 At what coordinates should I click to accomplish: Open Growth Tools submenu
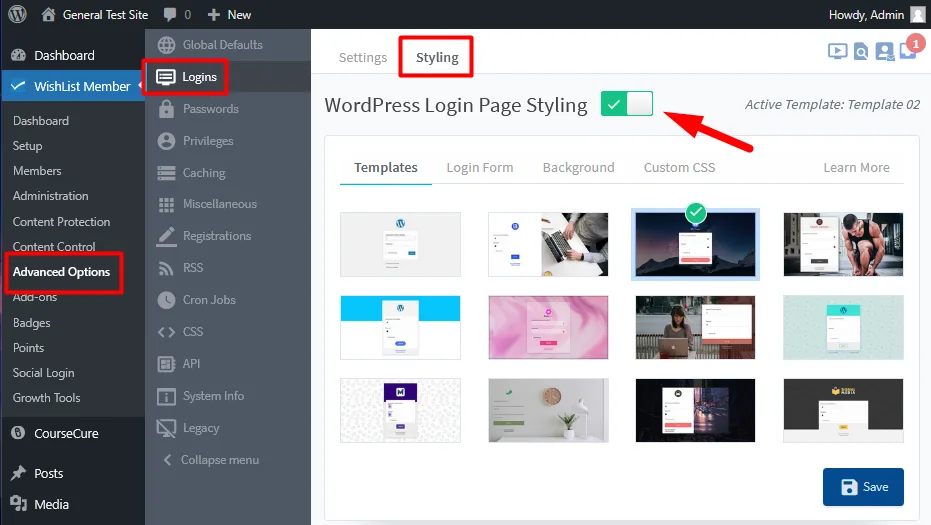pyautogui.click(x=46, y=397)
